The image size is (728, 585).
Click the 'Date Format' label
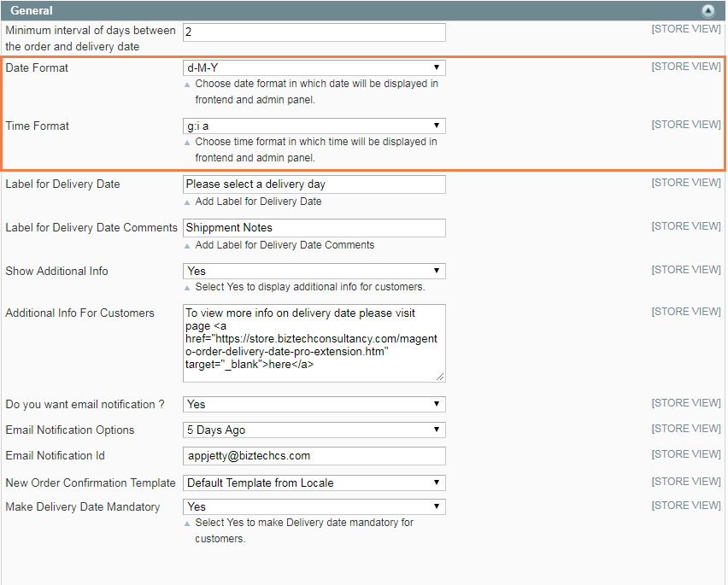pos(37,67)
